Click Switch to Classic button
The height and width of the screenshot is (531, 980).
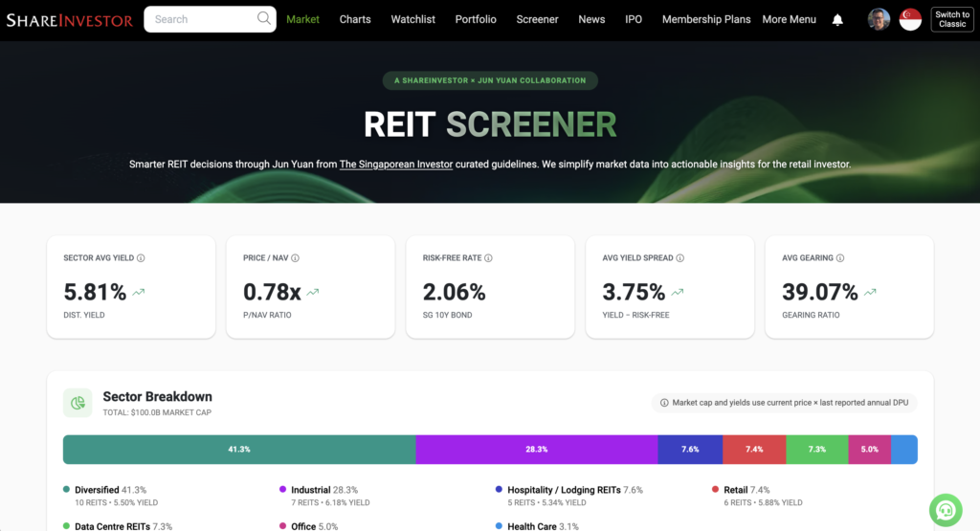(952, 19)
